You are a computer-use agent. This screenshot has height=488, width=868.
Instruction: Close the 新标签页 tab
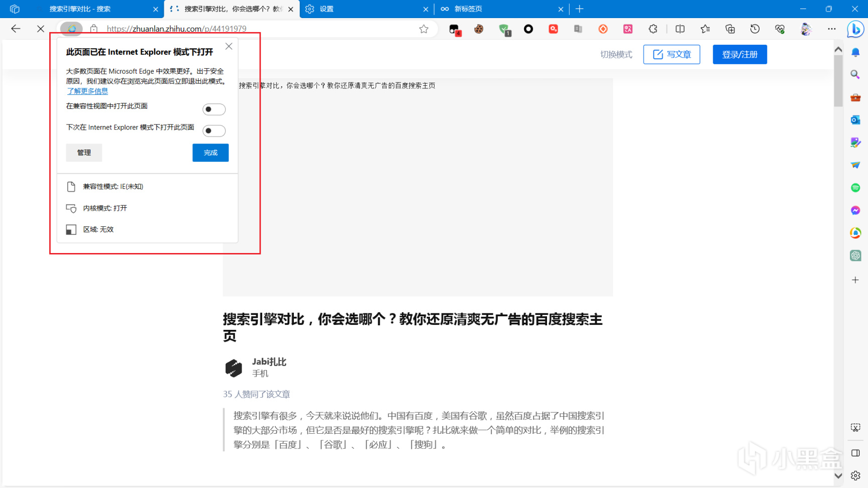[x=561, y=9]
